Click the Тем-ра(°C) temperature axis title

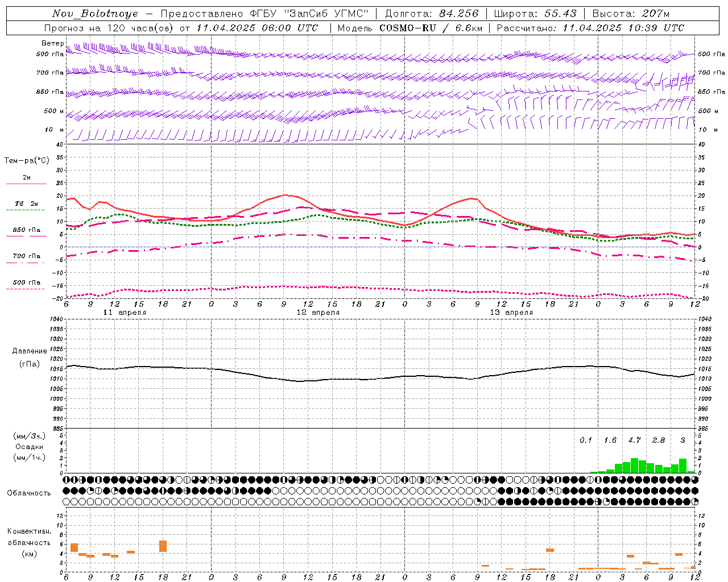click(27, 161)
